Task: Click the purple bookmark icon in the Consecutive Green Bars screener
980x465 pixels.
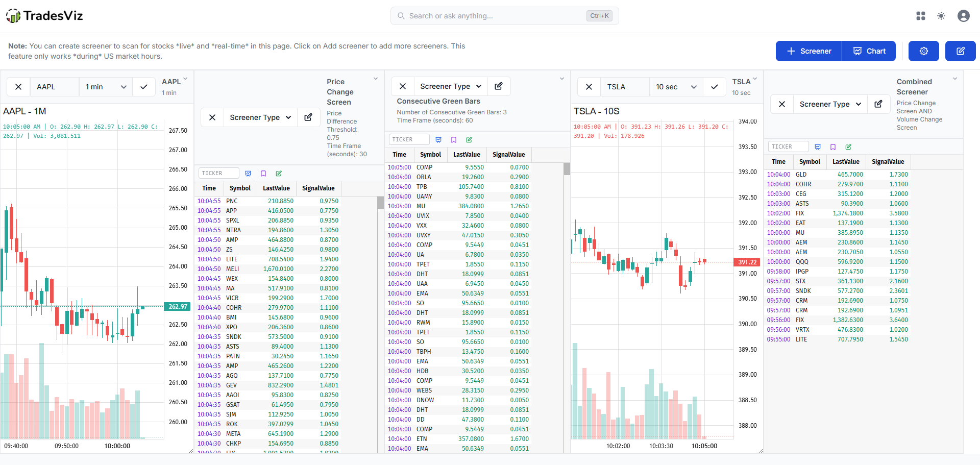Action: pyautogui.click(x=454, y=139)
